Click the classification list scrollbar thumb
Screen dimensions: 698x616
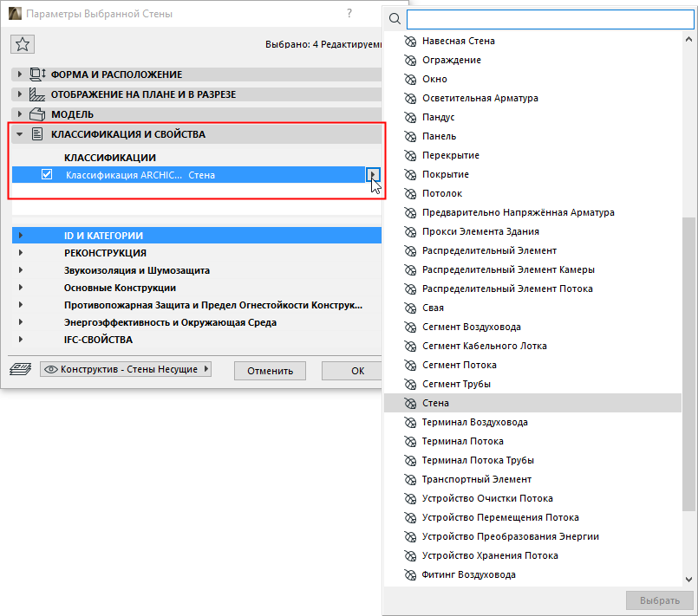pyautogui.click(x=688, y=364)
